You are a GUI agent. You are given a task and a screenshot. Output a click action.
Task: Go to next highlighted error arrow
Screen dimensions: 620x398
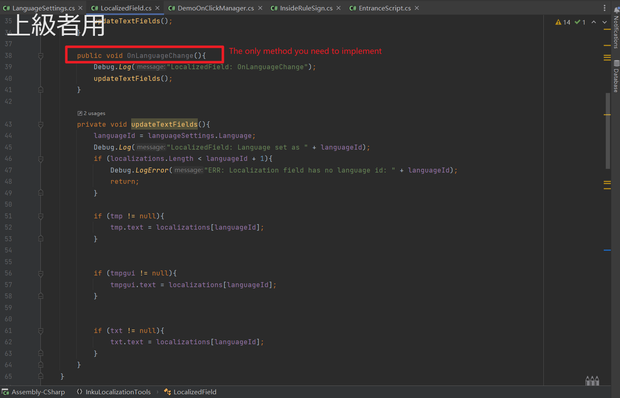(605, 22)
